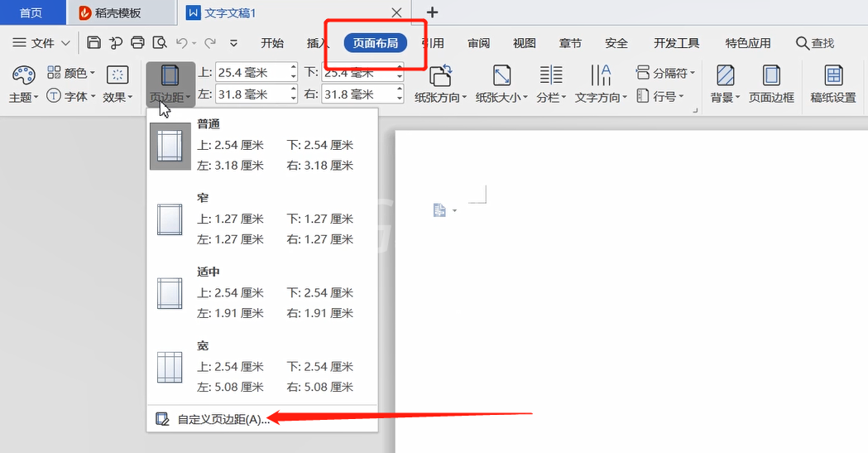The width and height of the screenshot is (868, 453).
Task: Click the 稿纸设置 grid paper settings icon
Action: (833, 84)
